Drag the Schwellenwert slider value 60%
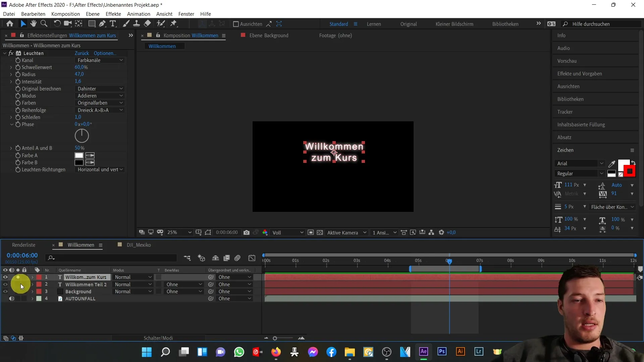 click(80, 67)
